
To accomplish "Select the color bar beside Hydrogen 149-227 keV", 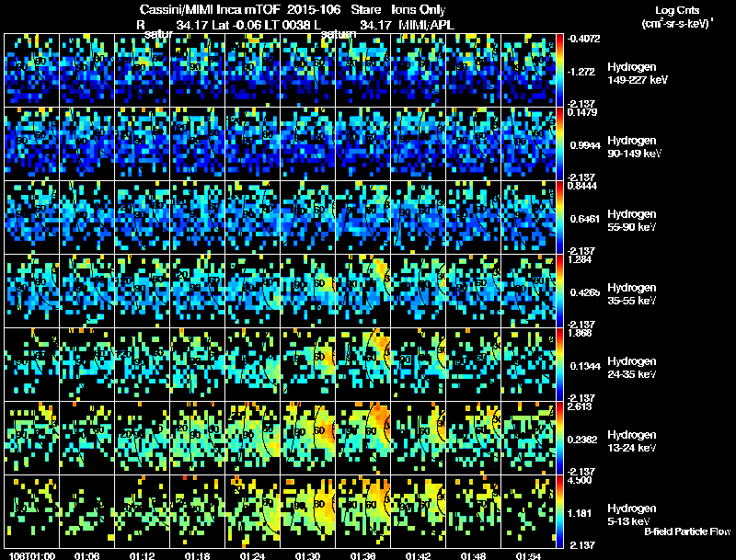I will point(559,71).
